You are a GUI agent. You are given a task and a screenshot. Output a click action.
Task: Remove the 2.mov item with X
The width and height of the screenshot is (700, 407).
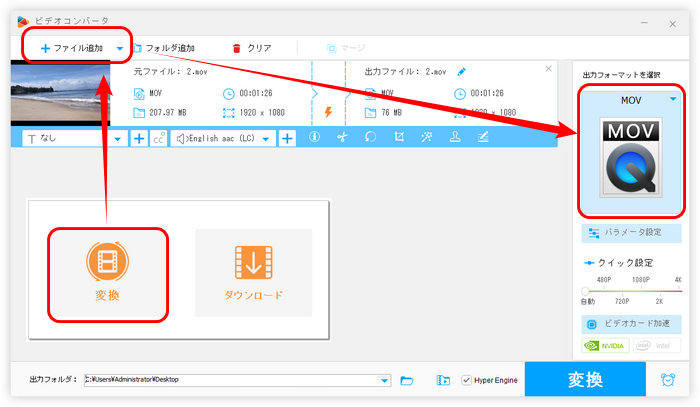[549, 69]
